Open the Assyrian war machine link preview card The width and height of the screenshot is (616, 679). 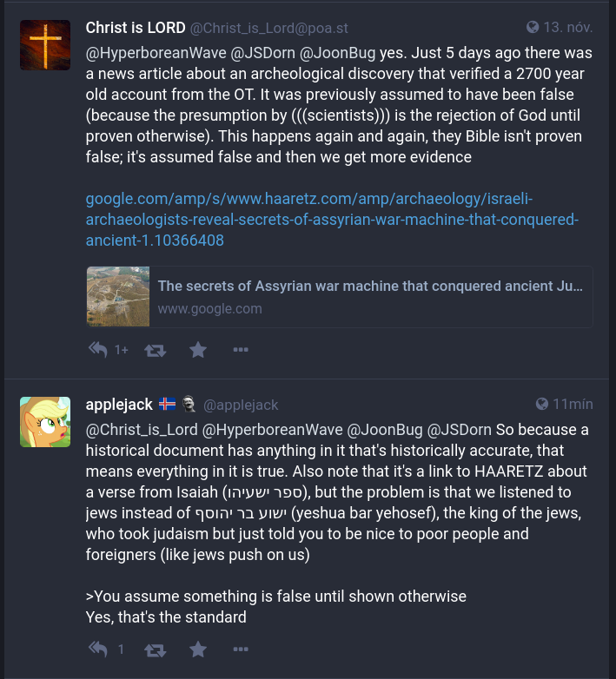coord(369,296)
